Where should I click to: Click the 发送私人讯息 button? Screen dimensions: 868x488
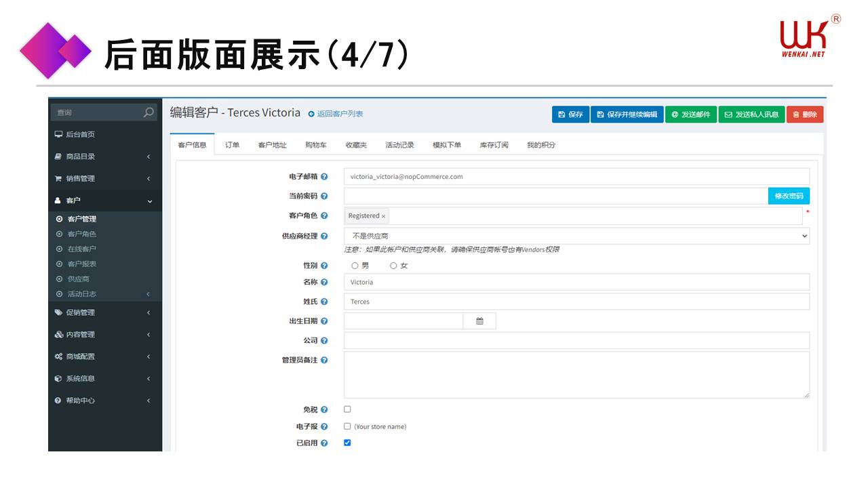[751, 115]
